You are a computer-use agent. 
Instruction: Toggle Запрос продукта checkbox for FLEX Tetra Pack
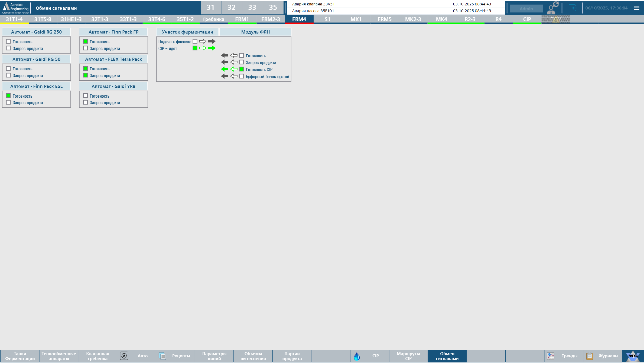85,75
